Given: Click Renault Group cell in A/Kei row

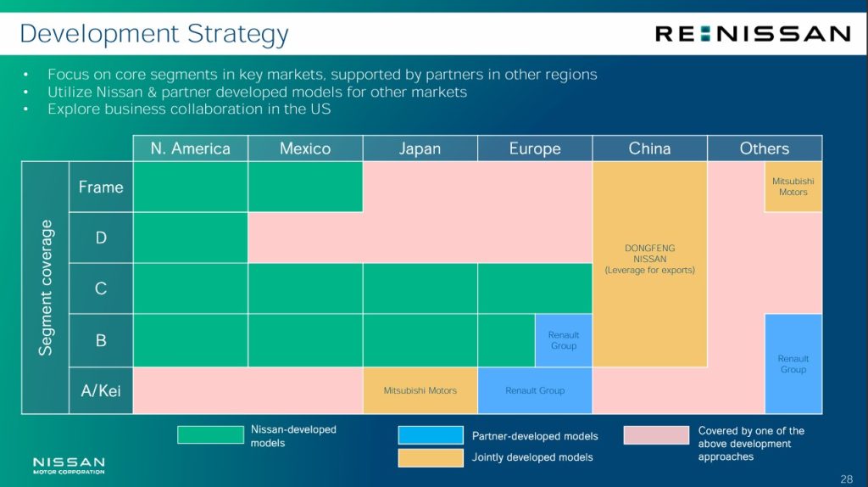Looking at the screenshot, I should point(535,390).
